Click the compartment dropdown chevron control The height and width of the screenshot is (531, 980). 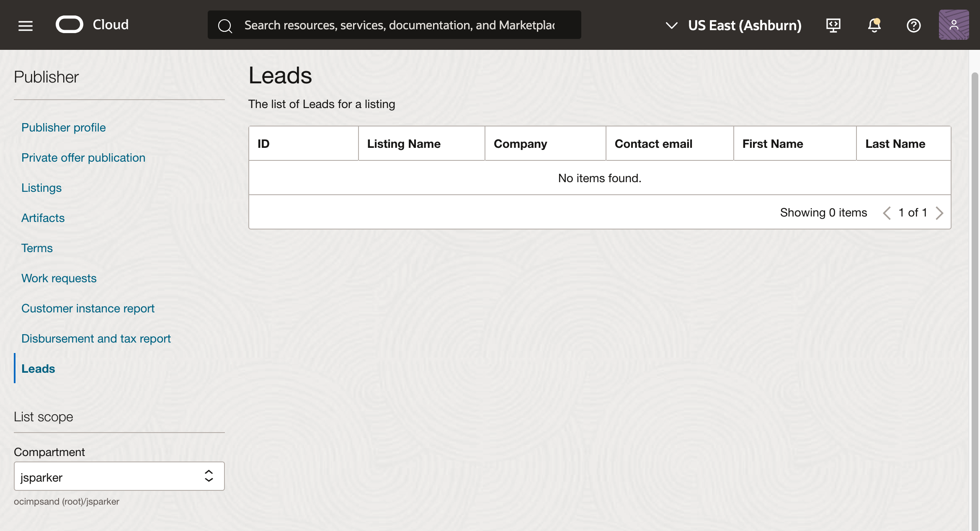208,476
